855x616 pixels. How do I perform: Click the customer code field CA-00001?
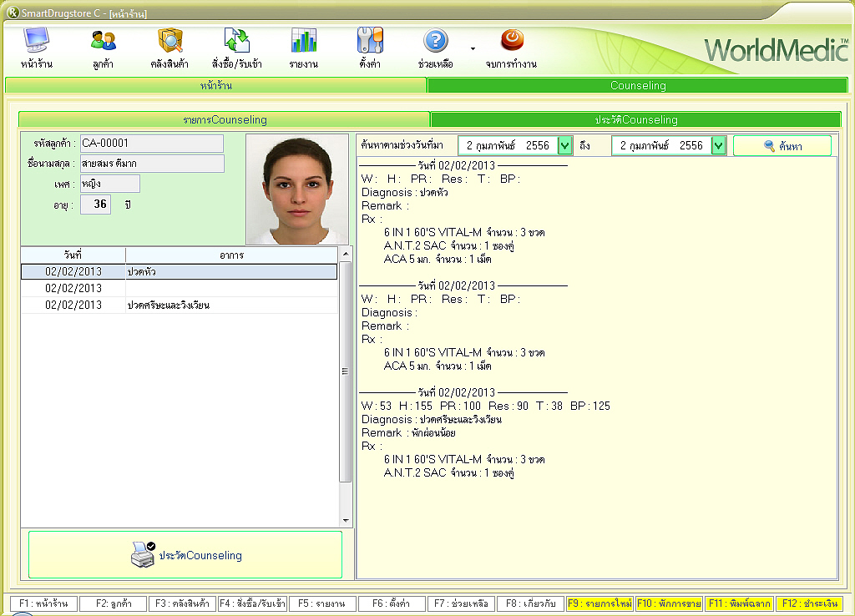pos(151,144)
